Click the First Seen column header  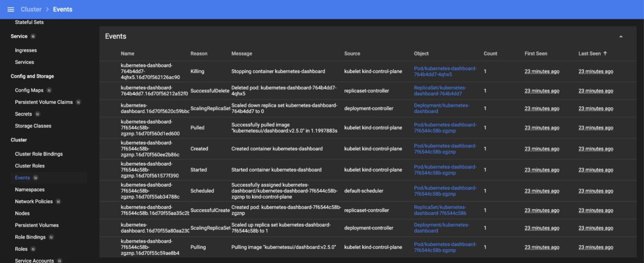click(536, 54)
